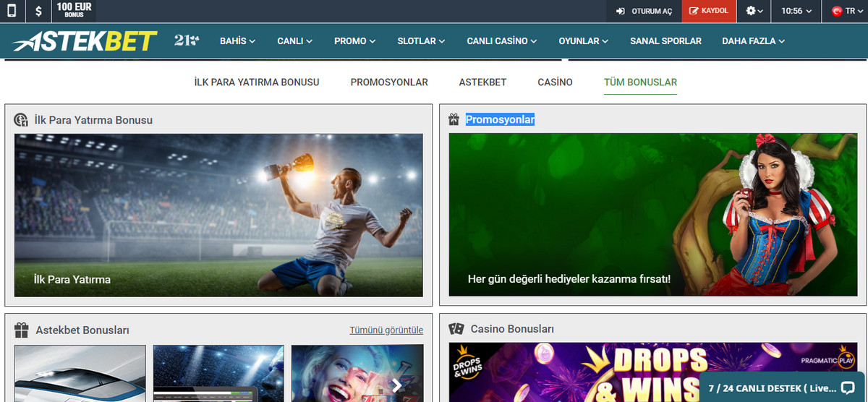The width and height of the screenshot is (868, 402).
Task: Select the TÜM BONUSLAR tab
Action: coord(640,82)
